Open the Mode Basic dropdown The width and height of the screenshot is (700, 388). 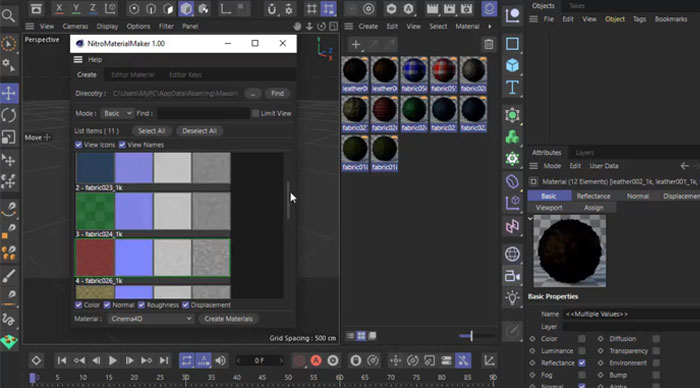pyautogui.click(x=117, y=113)
